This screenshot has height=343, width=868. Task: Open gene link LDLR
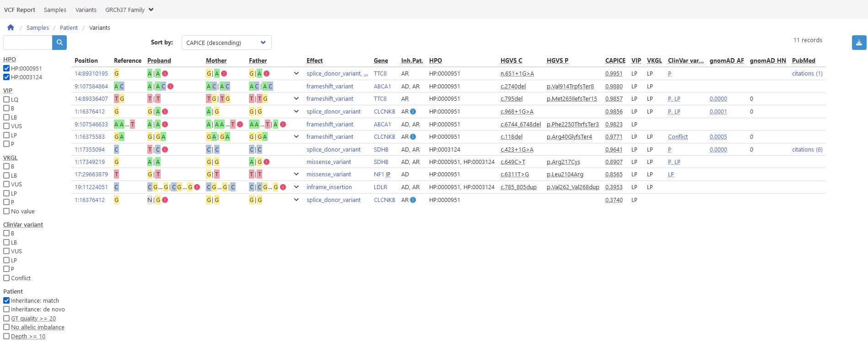point(380,187)
